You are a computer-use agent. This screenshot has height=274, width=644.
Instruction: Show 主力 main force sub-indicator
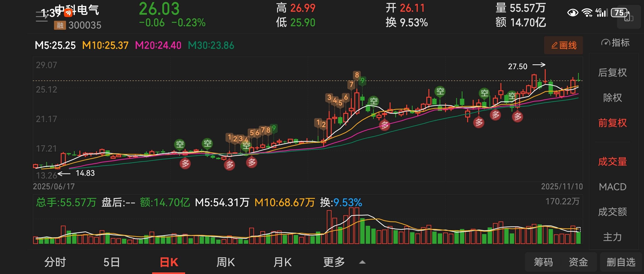tap(612, 237)
